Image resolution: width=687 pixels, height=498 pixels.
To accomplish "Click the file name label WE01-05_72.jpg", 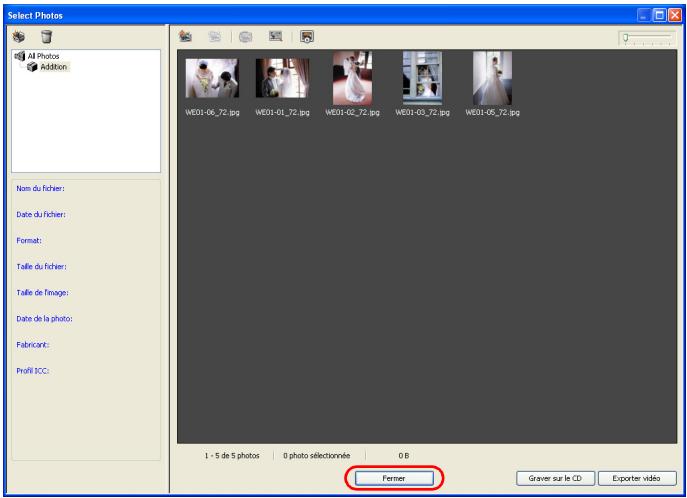I will point(492,113).
